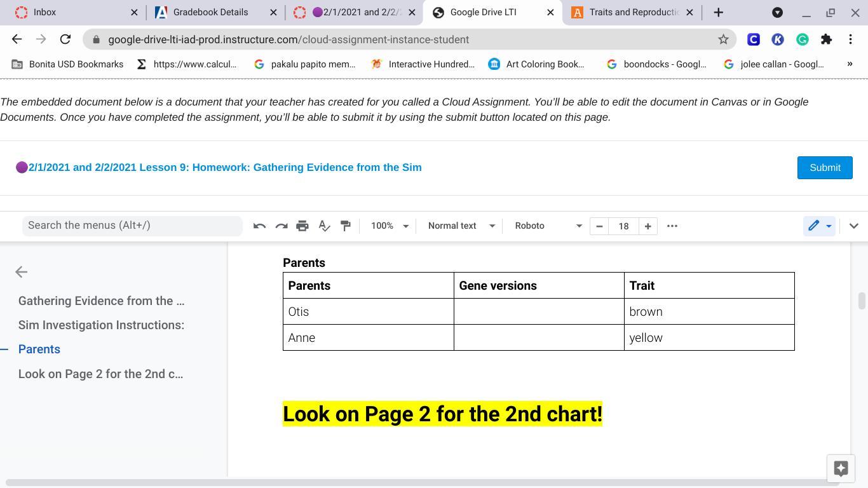Image resolution: width=868 pixels, height=488 pixels.
Task: Open more toolbar options (three dots)
Action: tap(672, 226)
